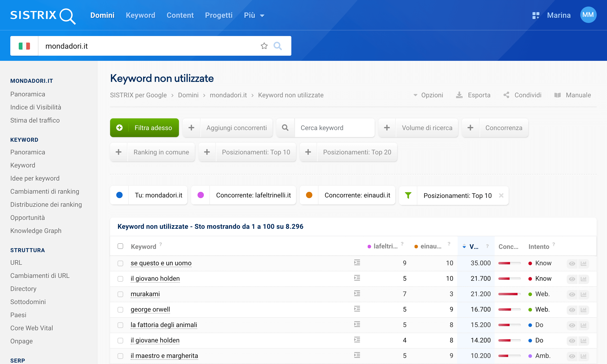607x364 pixels.
Task: Check the la fattoria degli animali row
Action: point(120,325)
